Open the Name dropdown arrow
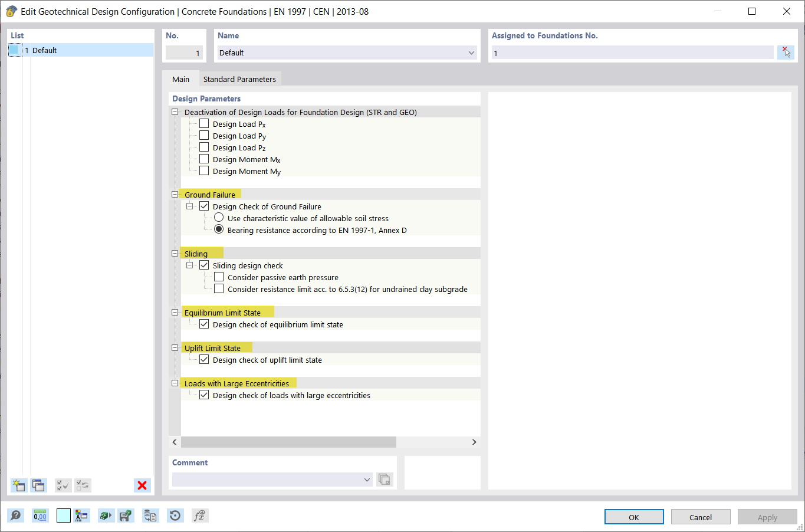The width and height of the screenshot is (805, 532). point(471,52)
